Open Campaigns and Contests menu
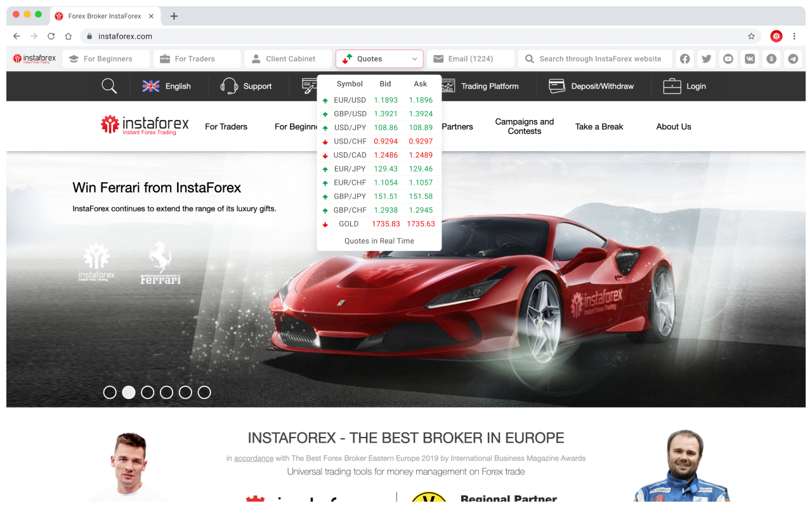812x508 pixels. pos(525,126)
